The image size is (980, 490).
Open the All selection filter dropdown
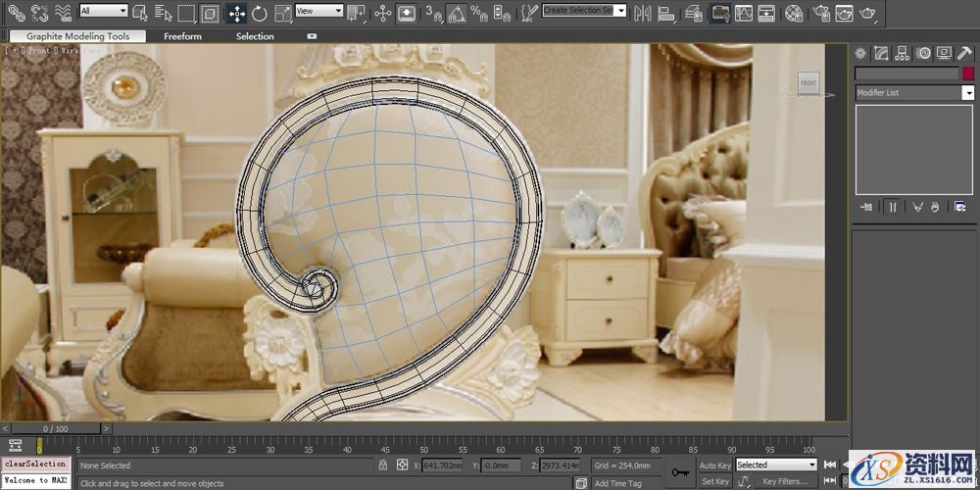click(x=104, y=11)
